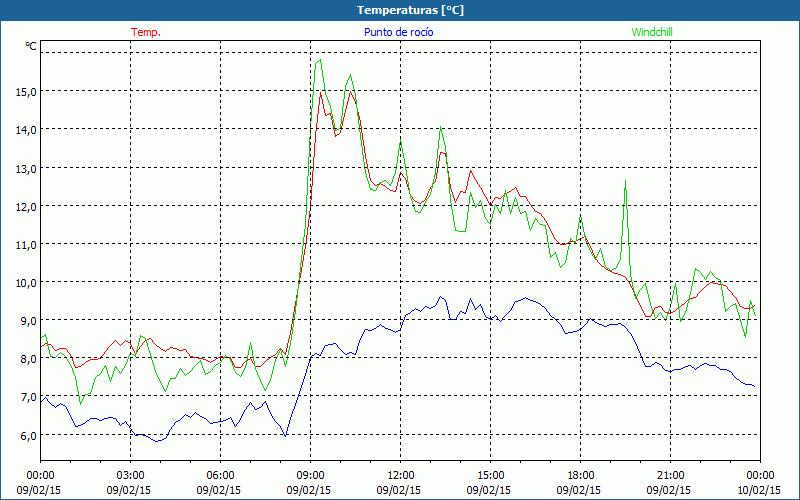800x500 pixels.
Task: Click the 10/02/15 date label
Action: point(759,490)
